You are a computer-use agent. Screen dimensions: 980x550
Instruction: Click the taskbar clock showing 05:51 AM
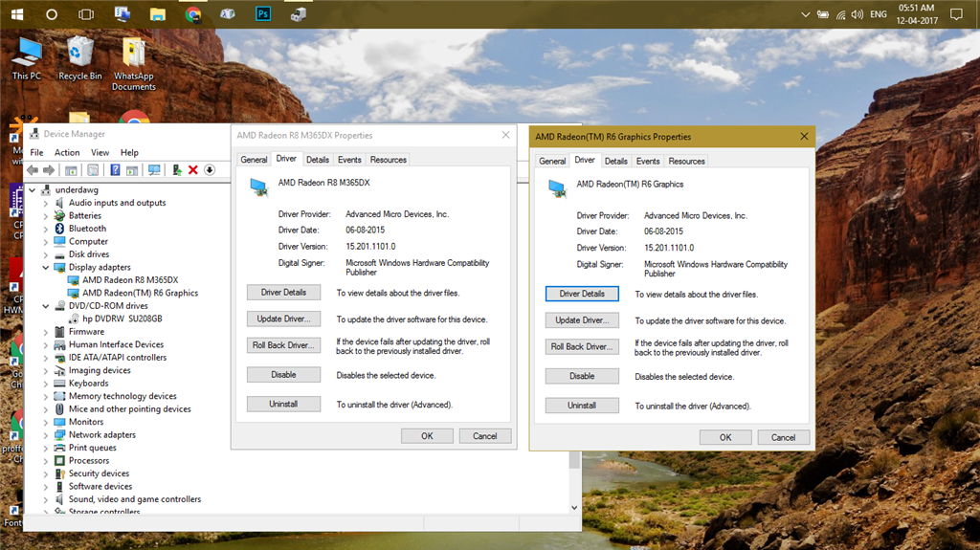point(916,14)
